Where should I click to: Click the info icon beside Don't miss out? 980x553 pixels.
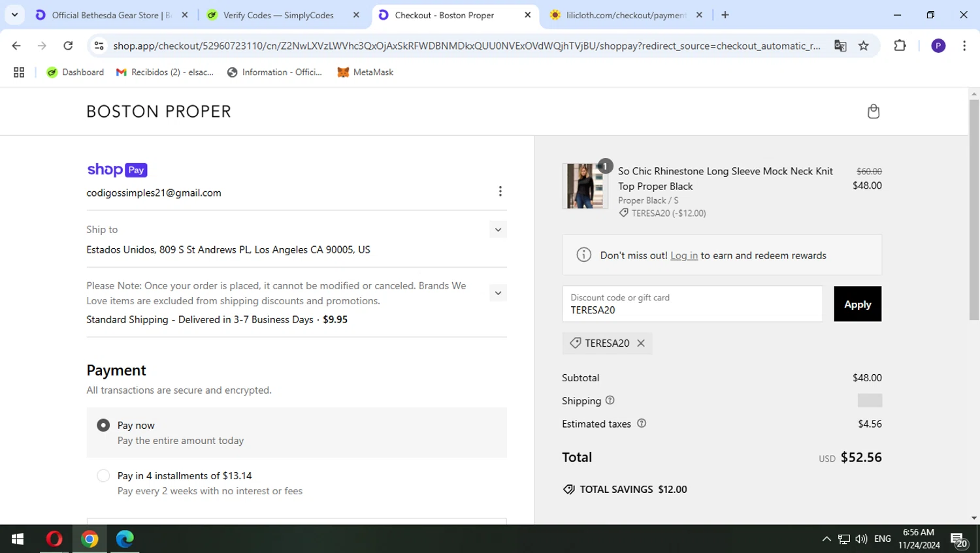[x=583, y=255]
